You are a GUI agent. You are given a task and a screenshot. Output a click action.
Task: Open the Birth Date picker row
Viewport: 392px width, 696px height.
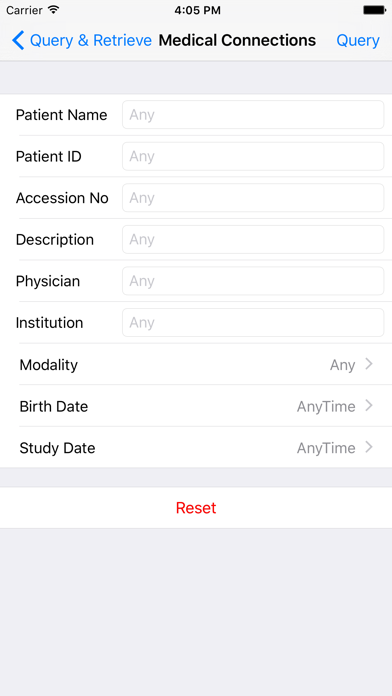click(x=196, y=406)
